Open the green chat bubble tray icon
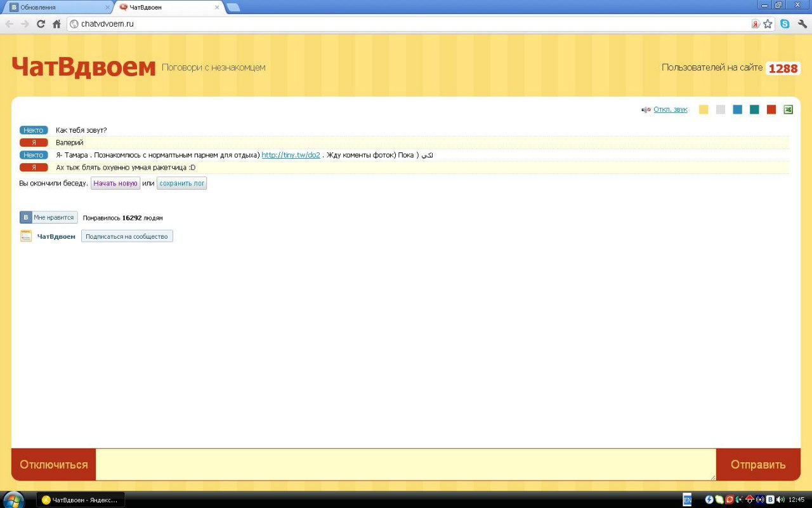This screenshot has height=508, width=812. (x=719, y=500)
